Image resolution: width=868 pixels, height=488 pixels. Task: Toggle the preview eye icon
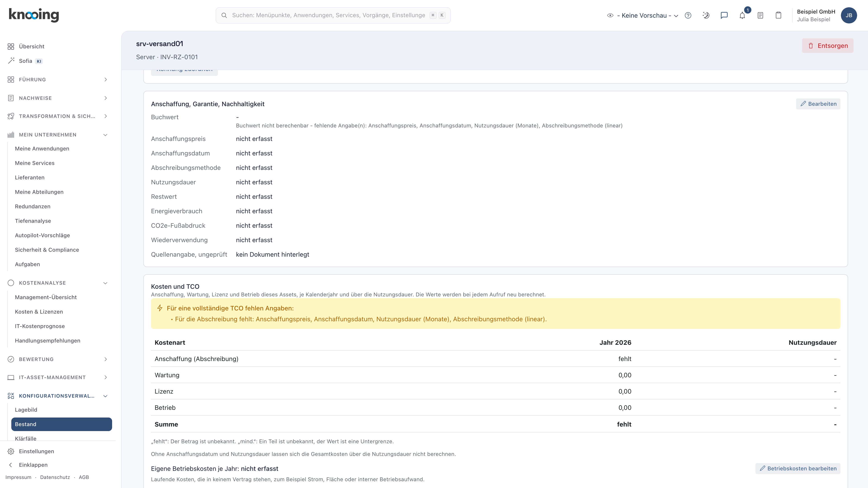pos(610,16)
